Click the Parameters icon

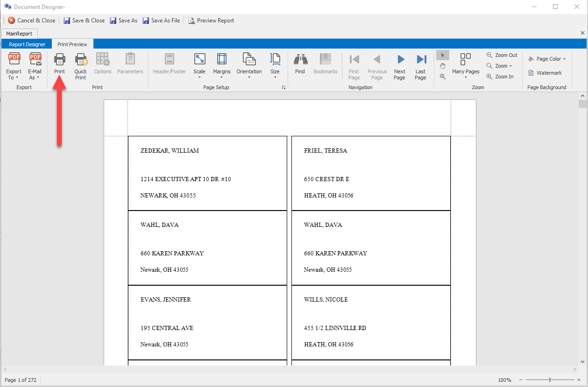point(130,59)
